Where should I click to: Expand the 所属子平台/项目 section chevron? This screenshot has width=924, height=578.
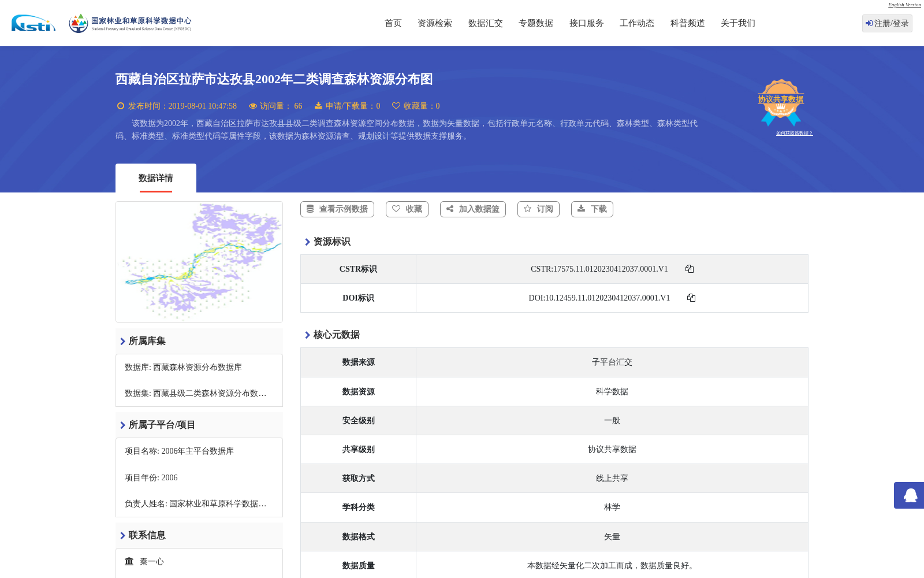[x=122, y=425]
